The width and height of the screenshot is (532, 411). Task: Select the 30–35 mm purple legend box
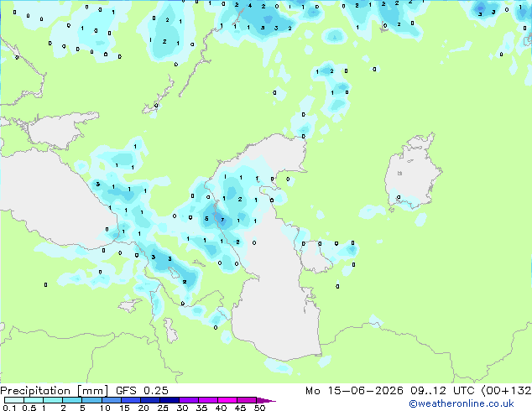(189, 400)
